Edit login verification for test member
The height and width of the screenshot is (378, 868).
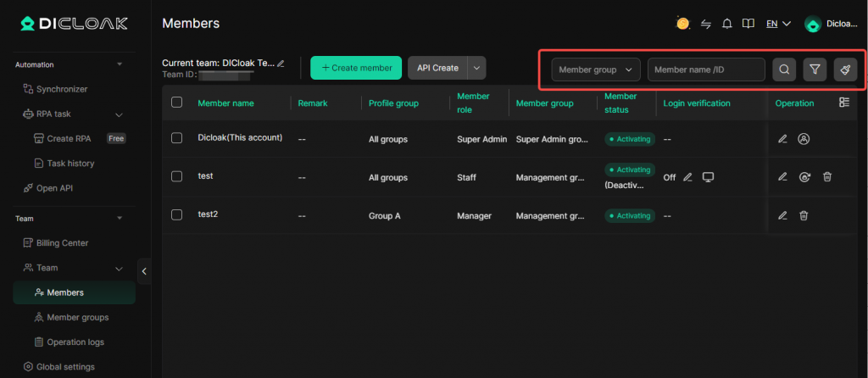pos(687,177)
